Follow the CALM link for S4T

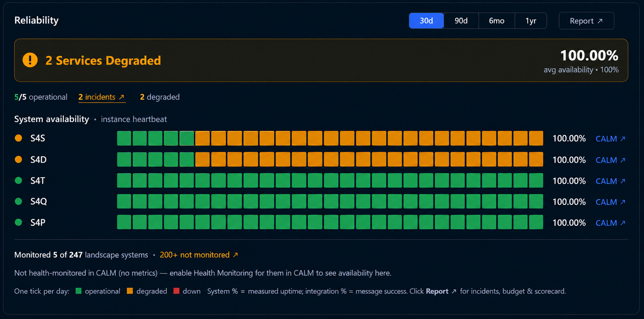pos(610,181)
